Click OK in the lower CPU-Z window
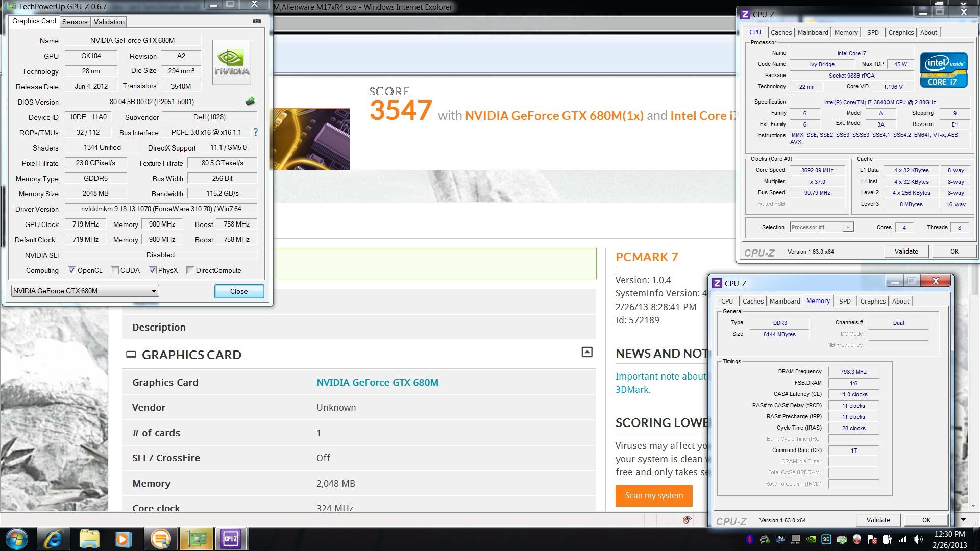 (926, 520)
